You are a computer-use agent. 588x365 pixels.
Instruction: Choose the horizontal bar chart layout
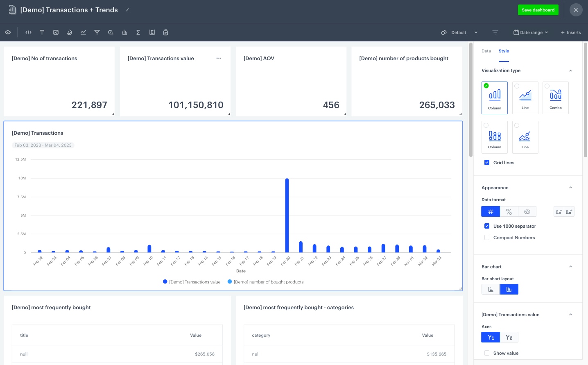pyautogui.click(x=491, y=290)
